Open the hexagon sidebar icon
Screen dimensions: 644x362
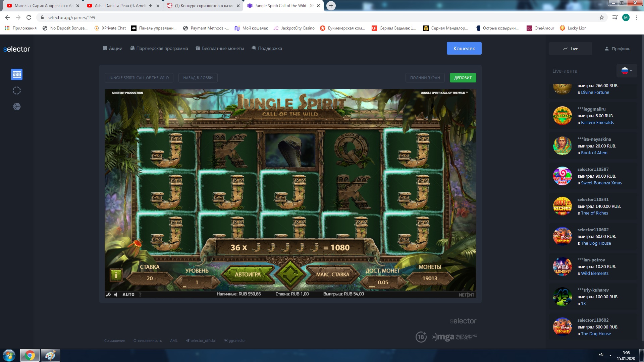tap(17, 107)
